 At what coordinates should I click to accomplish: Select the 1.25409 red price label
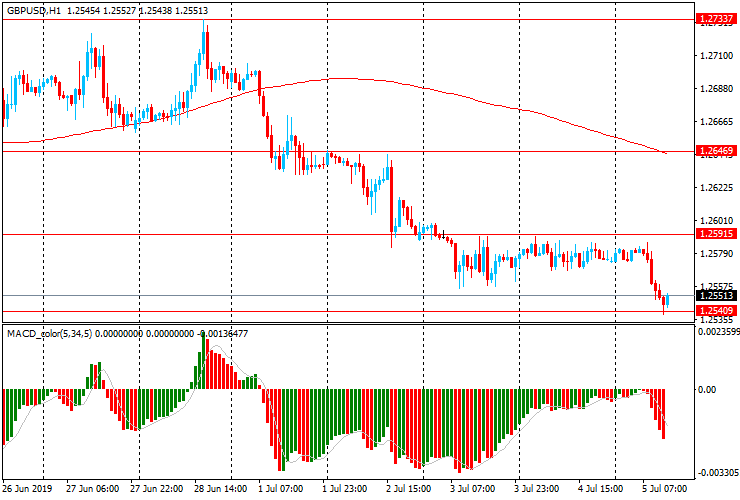coord(716,311)
